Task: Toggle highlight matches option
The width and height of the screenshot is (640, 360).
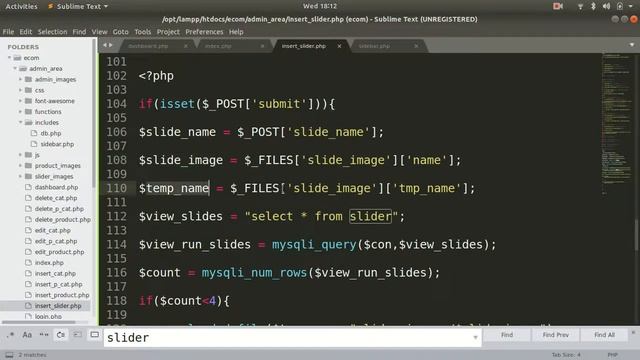Action: 94,335
